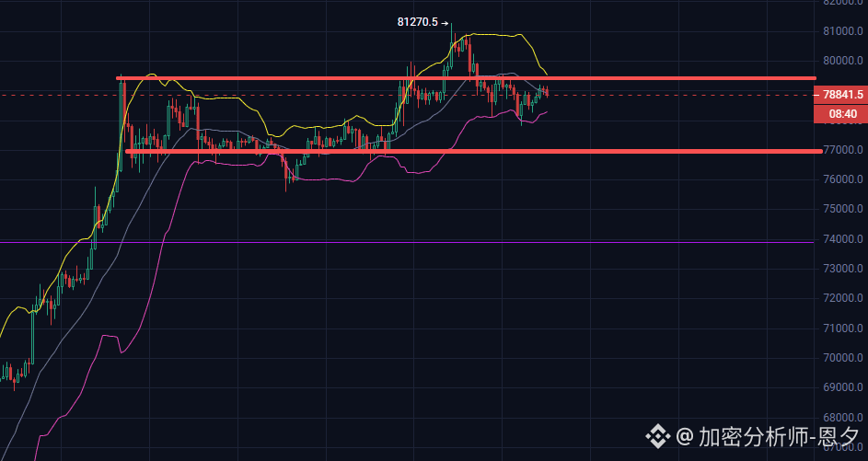
Task: Click the 70000.0 price axis label
Action: click(842, 358)
